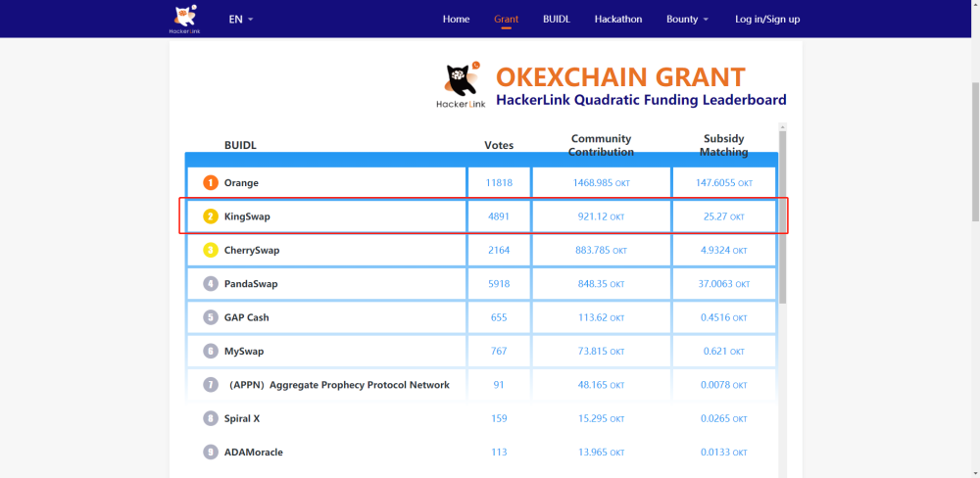Click the 1468.985 OKT contribution value
Viewport: 980px width, 478px height.
pyautogui.click(x=602, y=183)
